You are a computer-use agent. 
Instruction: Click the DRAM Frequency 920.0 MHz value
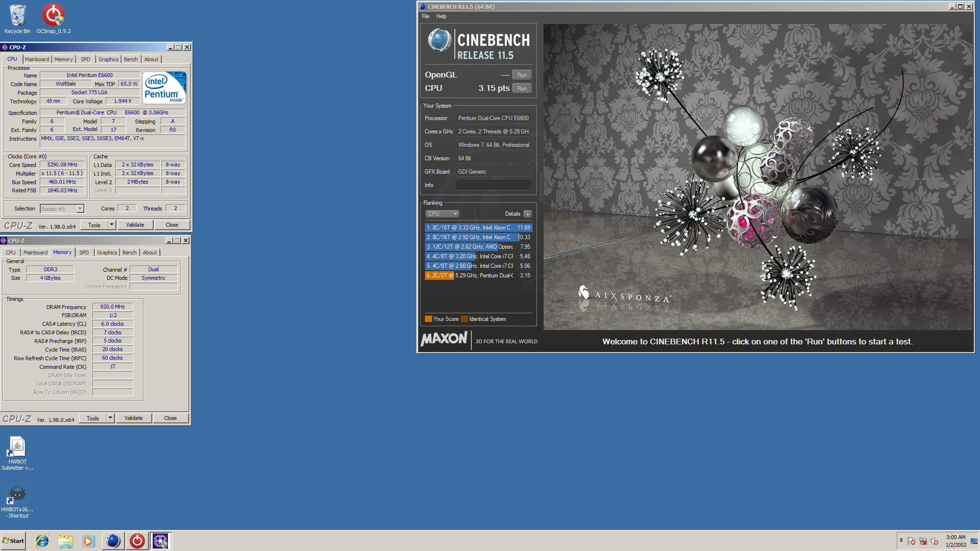coord(112,307)
